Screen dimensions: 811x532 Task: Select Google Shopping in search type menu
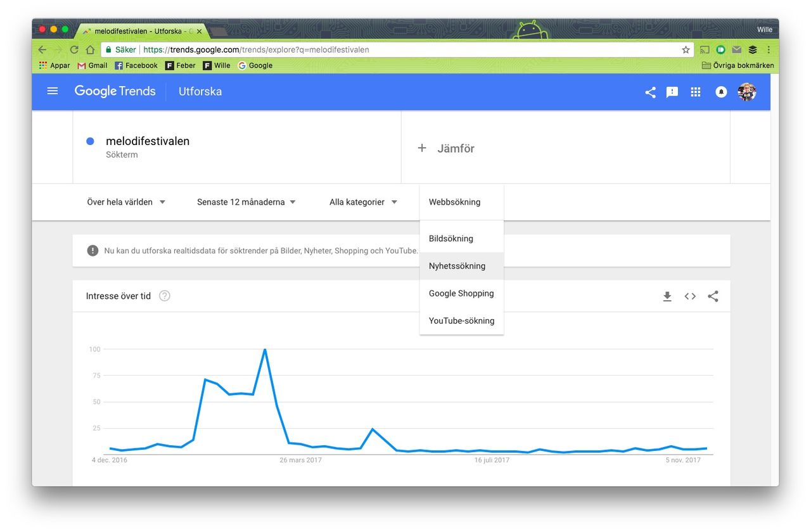(461, 293)
